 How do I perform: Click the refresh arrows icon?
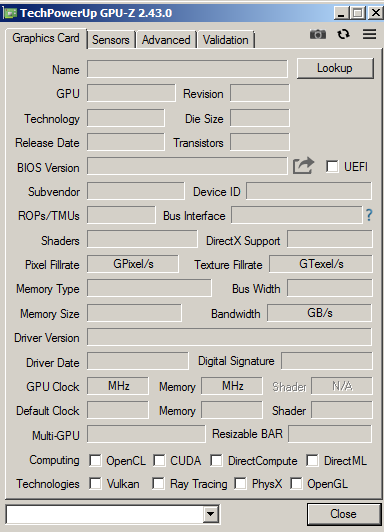point(343,34)
